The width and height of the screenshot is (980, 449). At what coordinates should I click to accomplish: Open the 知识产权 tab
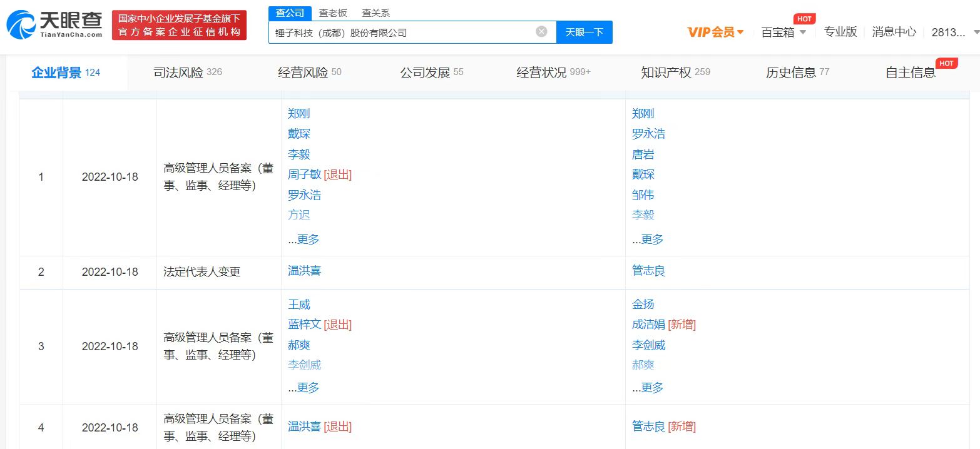tap(675, 73)
